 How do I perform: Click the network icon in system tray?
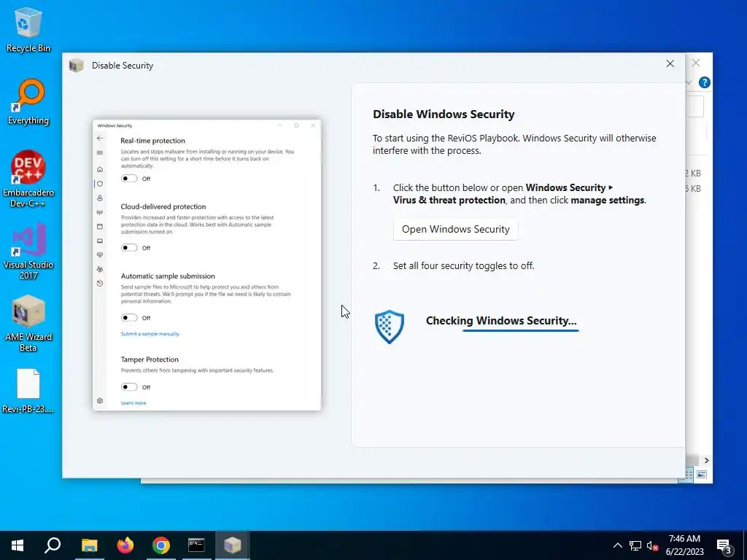(635, 545)
